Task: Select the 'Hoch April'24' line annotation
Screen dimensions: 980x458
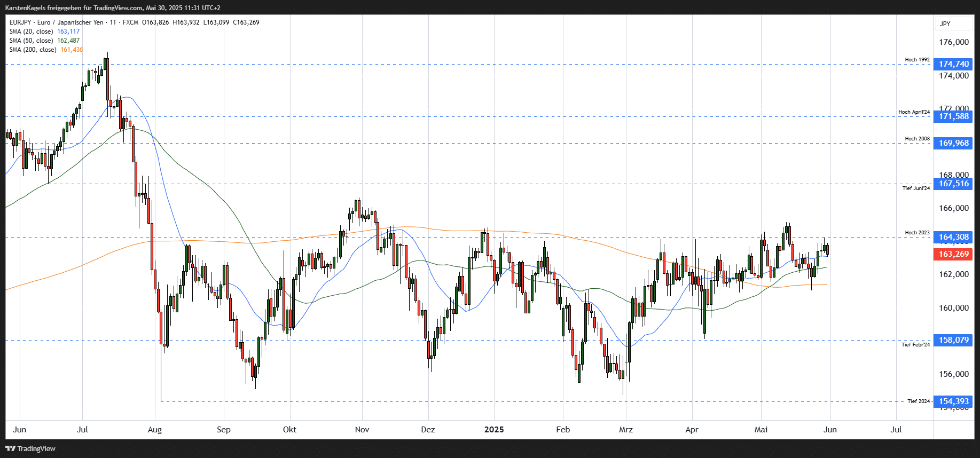Action: coord(914,112)
